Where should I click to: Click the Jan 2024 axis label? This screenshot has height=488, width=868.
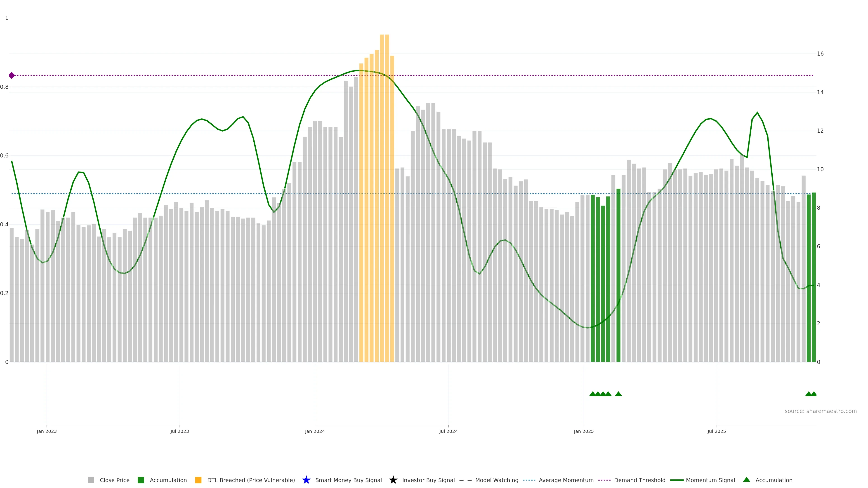pos(315,431)
